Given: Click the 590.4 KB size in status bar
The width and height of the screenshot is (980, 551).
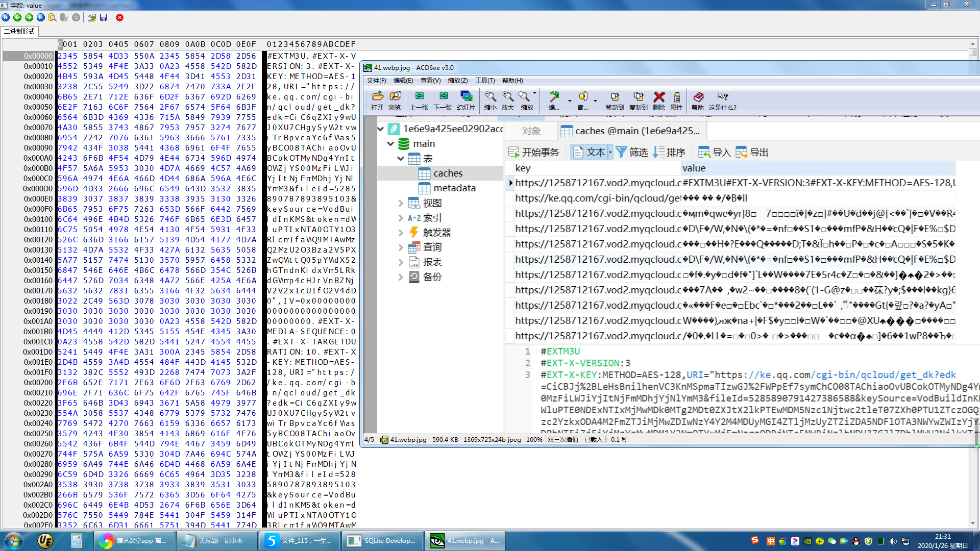Looking at the screenshot, I should (445, 439).
